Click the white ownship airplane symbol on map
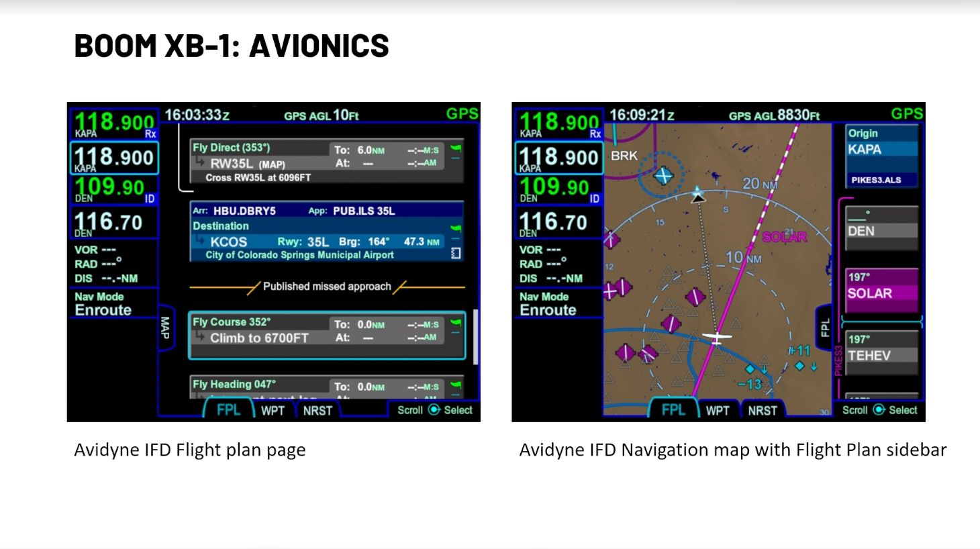This screenshot has width=980, height=549. pyautogui.click(x=717, y=337)
